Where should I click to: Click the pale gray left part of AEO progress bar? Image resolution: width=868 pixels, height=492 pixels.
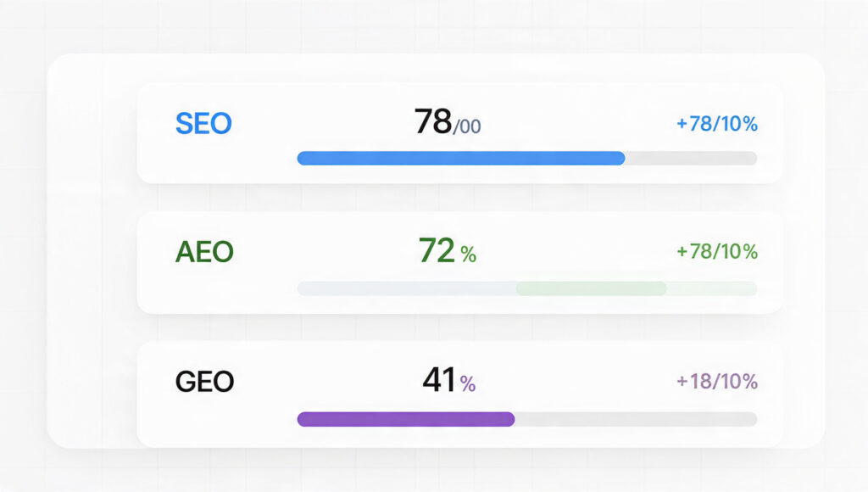click(x=405, y=288)
